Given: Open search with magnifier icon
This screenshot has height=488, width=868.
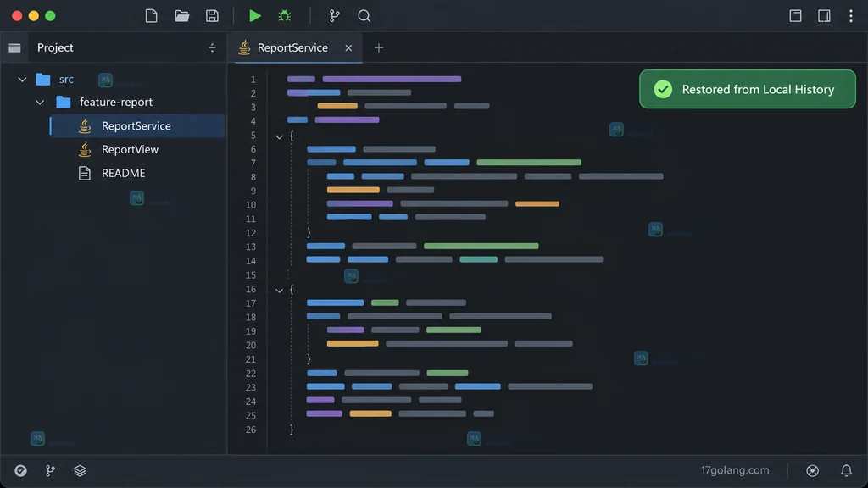Looking at the screenshot, I should click(x=364, y=16).
